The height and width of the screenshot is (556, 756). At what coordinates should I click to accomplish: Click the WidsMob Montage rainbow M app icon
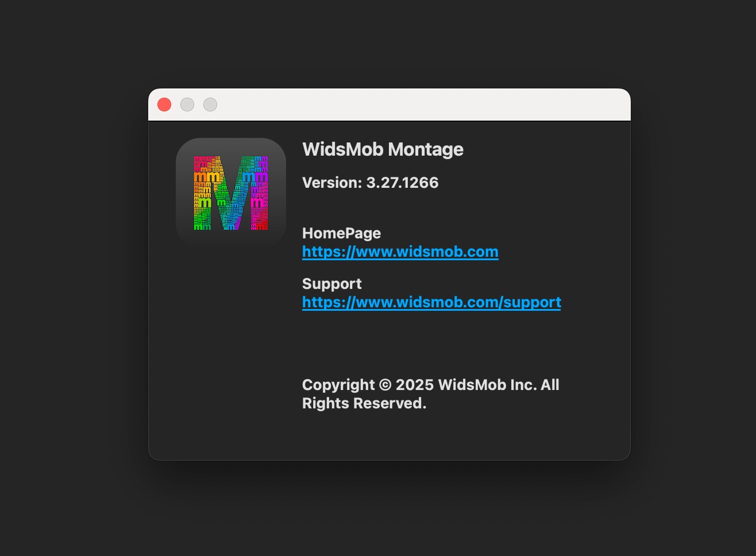[x=231, y=193]
